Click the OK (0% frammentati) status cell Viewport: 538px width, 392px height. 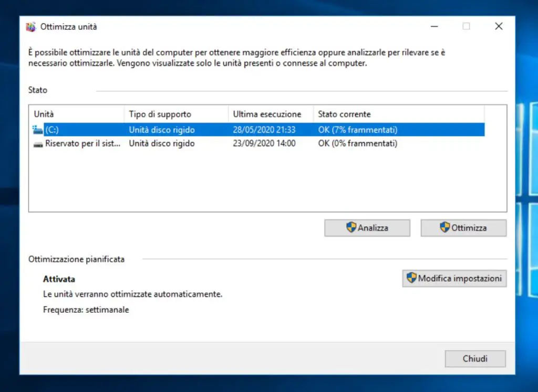357,144
